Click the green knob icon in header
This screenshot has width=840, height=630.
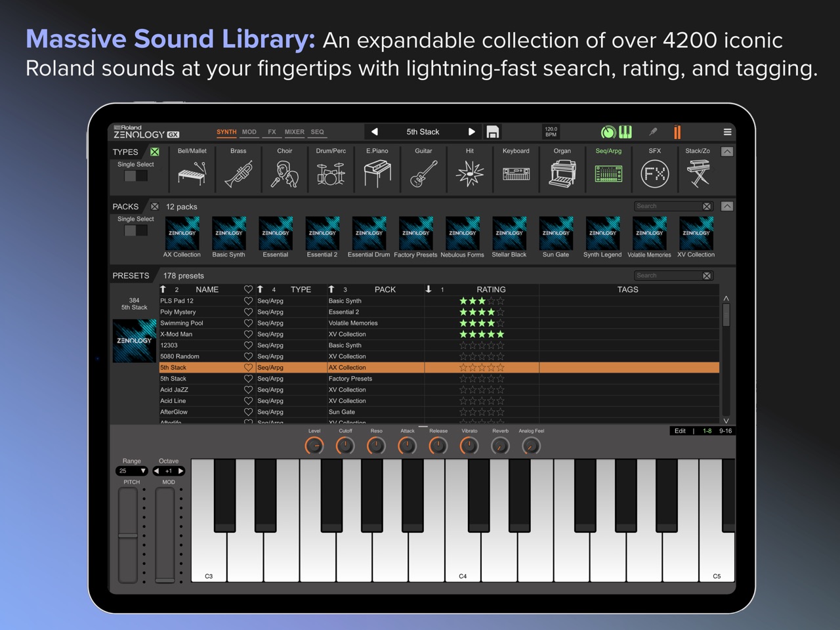click(x=608, y=133)
